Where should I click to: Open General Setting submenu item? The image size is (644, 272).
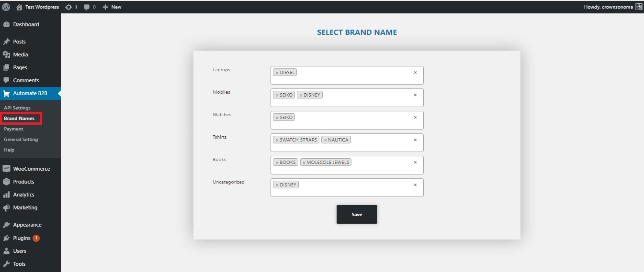pos(21,139)
